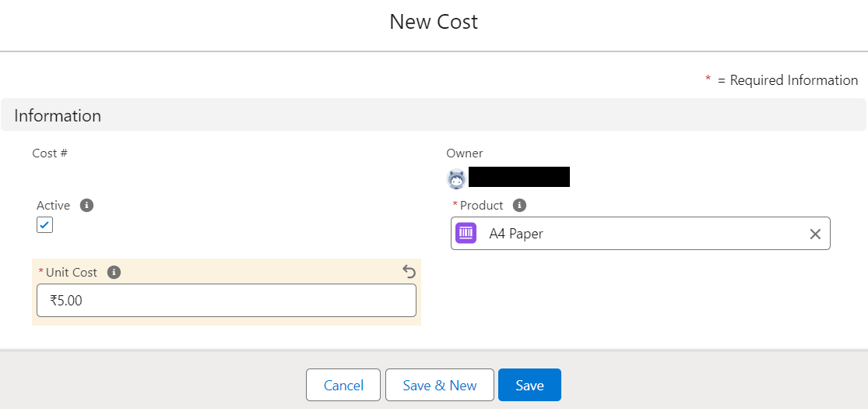
Task: Undo the Unit Cost field change
Action: click(409, 272)
